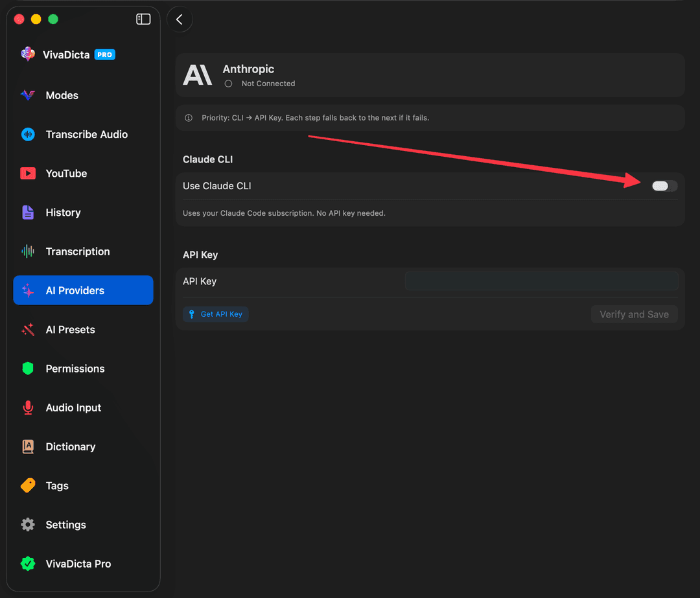Click the VivaDicta app logo icon
The image size is (700, 598).
point(28,54)
